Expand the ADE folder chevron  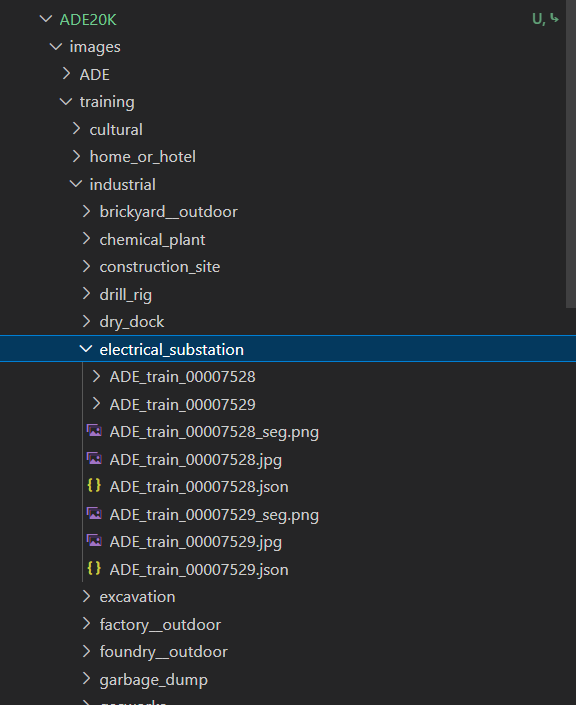pos(66,74)
